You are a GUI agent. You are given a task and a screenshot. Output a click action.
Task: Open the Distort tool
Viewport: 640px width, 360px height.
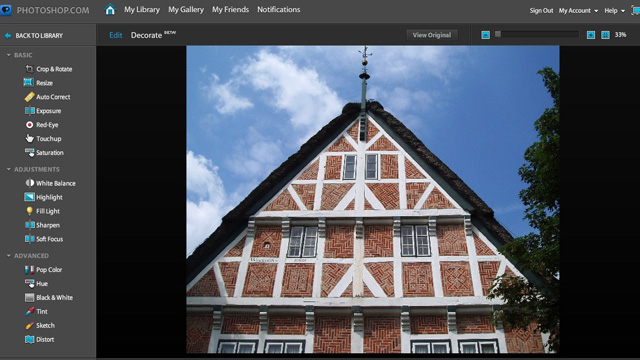pos(39,339)
